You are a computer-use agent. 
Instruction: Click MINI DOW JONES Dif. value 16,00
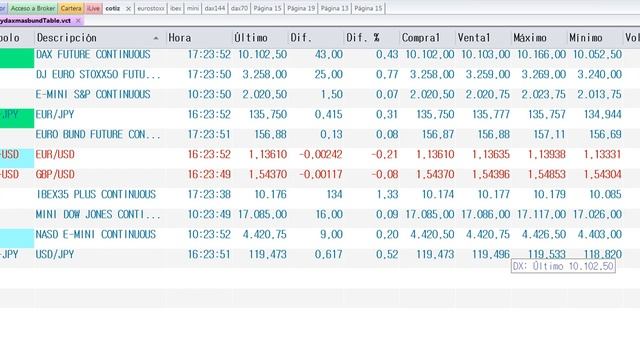point(329,214)
